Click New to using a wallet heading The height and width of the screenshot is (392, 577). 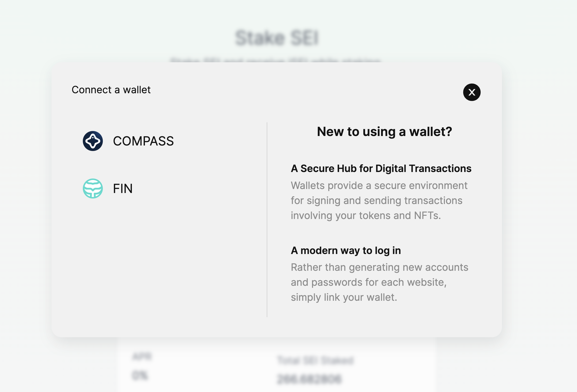[384, 131]
